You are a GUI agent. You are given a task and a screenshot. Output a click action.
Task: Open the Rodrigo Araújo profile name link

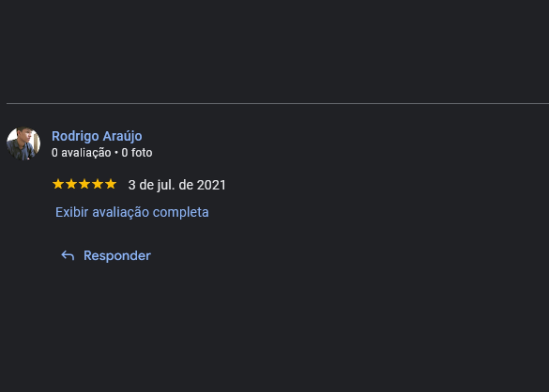click(97, 136)
